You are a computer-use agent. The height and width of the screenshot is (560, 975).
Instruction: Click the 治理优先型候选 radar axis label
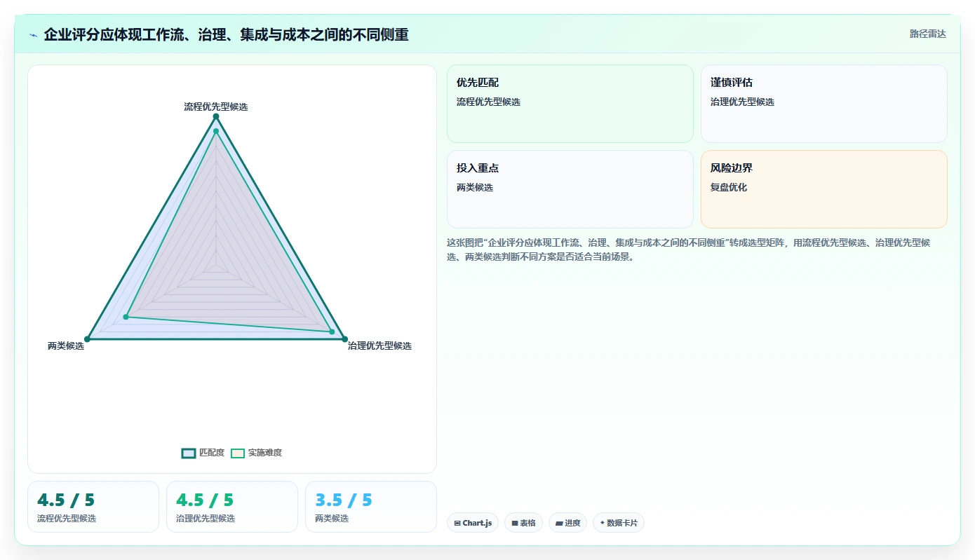[x=379, y=346]
